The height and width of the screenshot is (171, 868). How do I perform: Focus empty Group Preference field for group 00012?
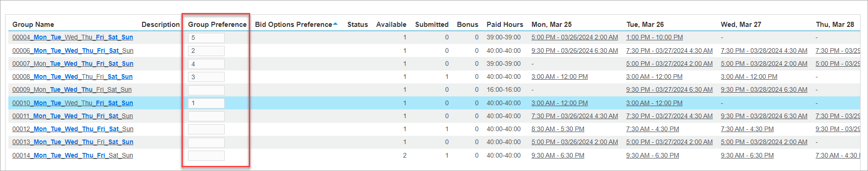pyautogui.click(x=206, y=129)
